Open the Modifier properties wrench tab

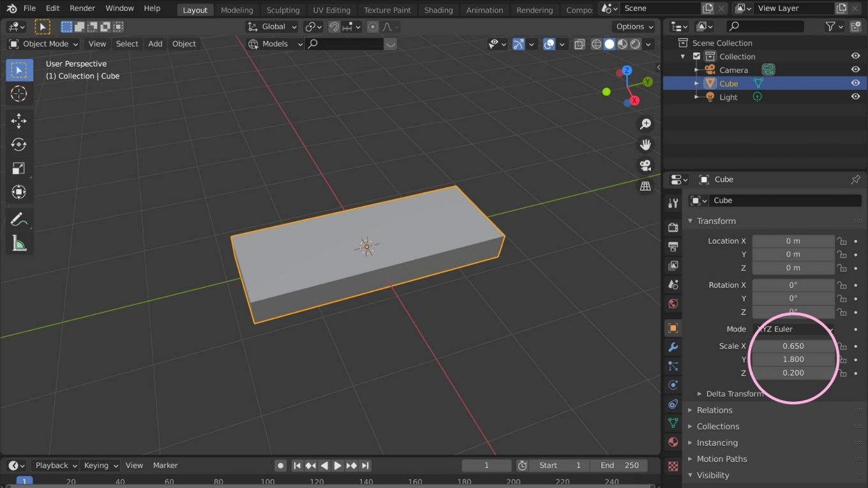click(673, 347)
